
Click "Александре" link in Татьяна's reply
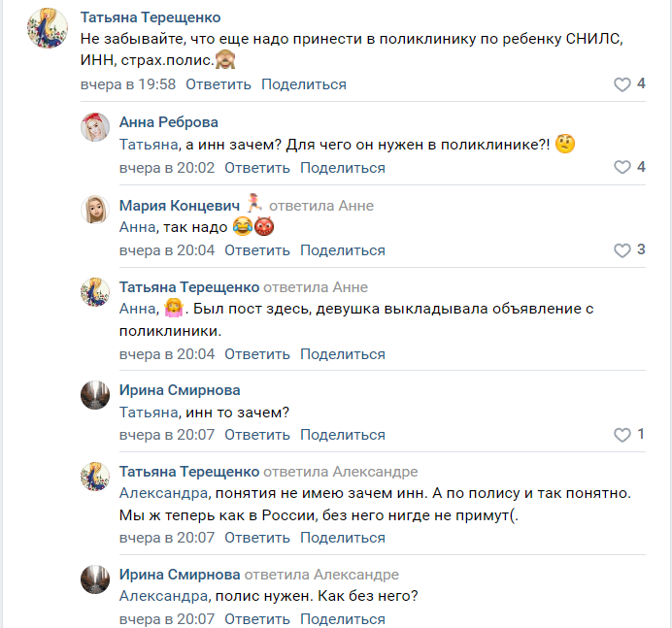coord(375,473)
